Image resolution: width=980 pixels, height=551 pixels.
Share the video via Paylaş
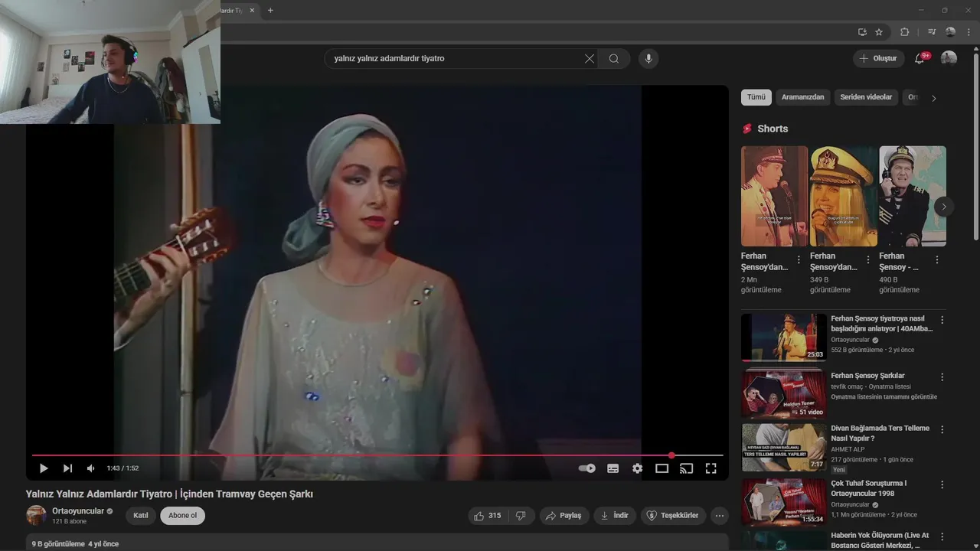[x=563, y=516]
